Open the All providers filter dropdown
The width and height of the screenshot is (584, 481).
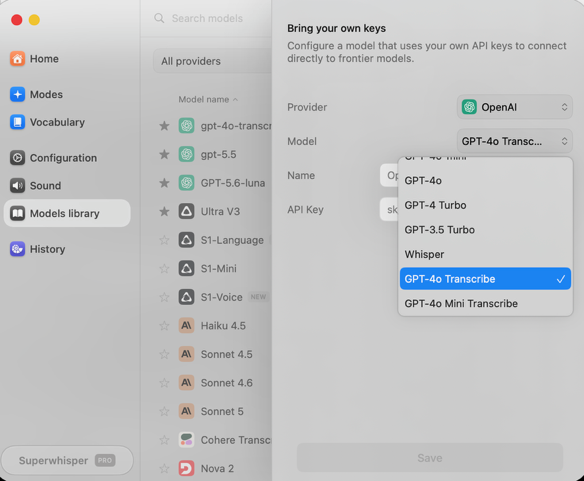point(212,61)
